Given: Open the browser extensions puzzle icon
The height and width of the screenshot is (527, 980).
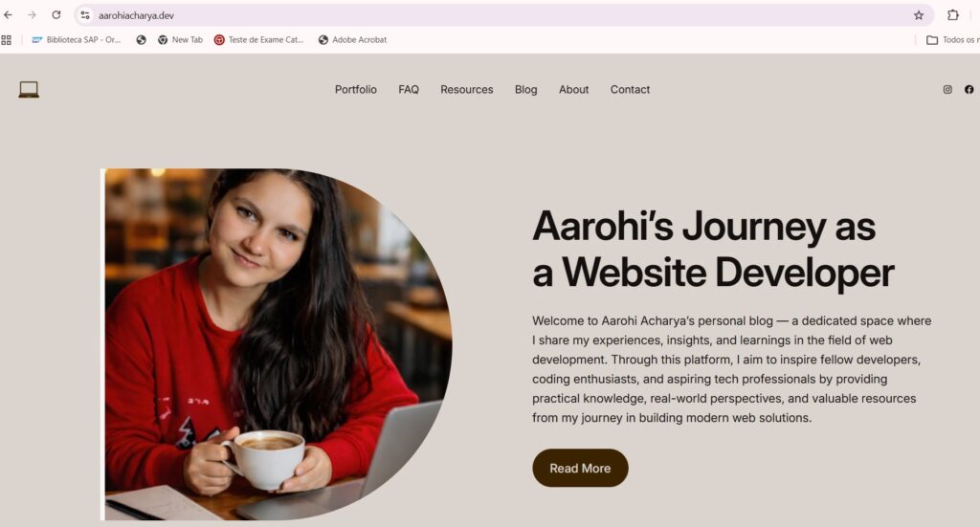Looking at the screenshot, I should [953, 15].
